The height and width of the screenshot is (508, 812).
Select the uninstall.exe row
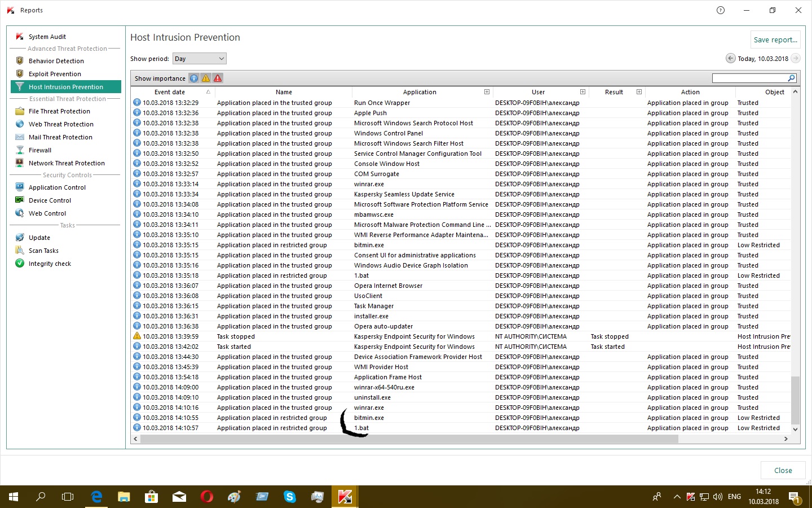(x=461, y=397)
